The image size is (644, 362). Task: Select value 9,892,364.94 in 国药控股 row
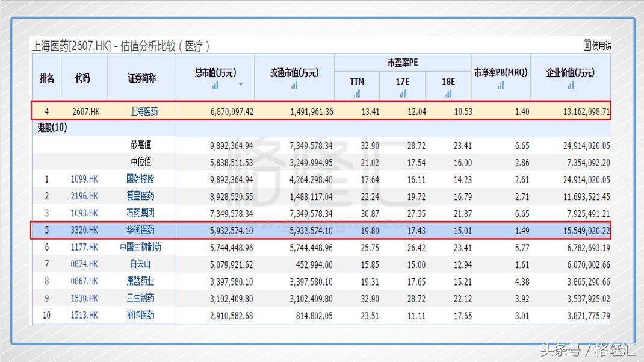(x=232, y=180)
